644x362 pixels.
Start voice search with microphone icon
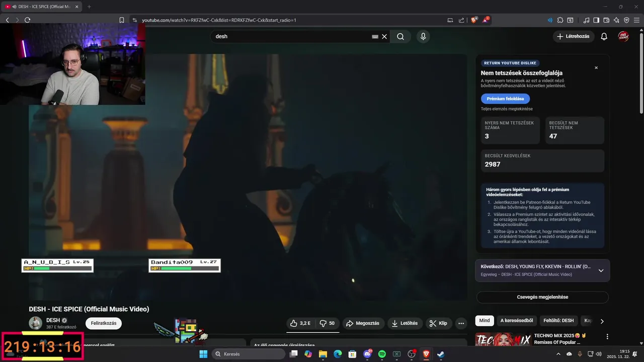tap(423, 36)
